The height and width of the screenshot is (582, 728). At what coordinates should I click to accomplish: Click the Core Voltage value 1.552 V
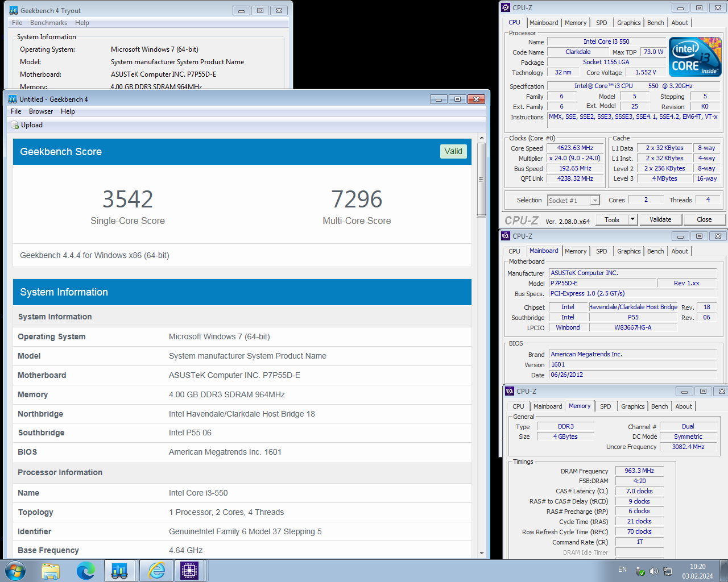click(x=646, y=72)
